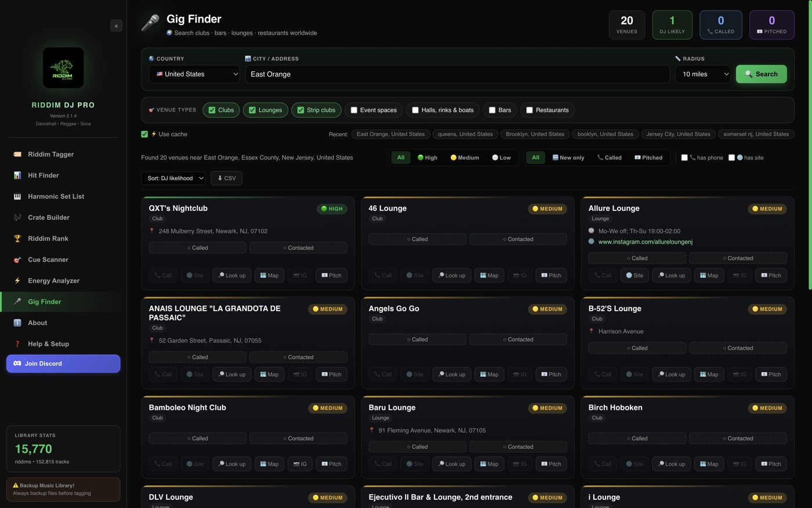Check the has phone filter

(x=684, y=157)
